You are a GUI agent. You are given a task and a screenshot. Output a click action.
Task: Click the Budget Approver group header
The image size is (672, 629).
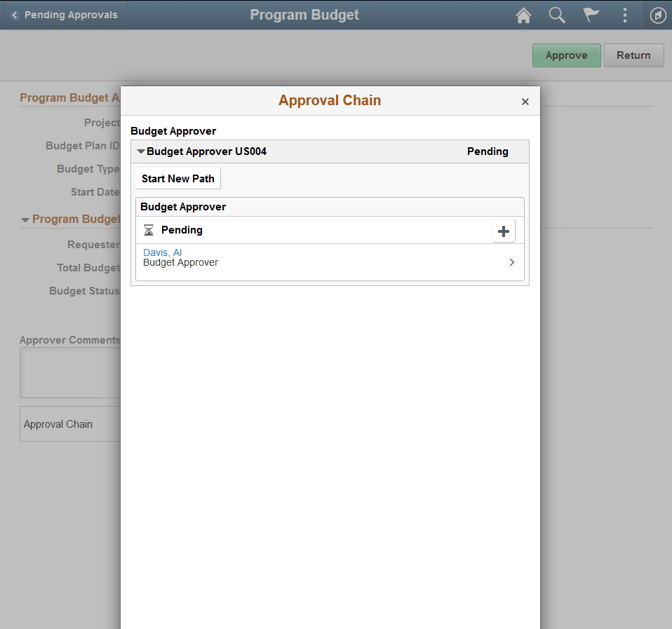point(184,206)
